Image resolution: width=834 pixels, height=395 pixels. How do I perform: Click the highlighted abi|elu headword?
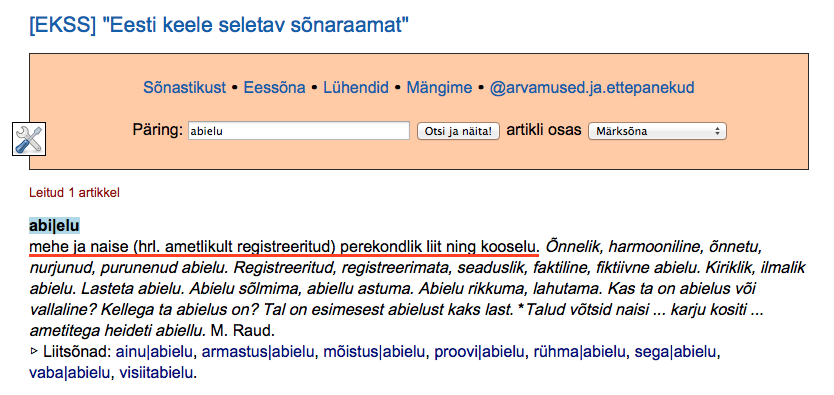54,225
